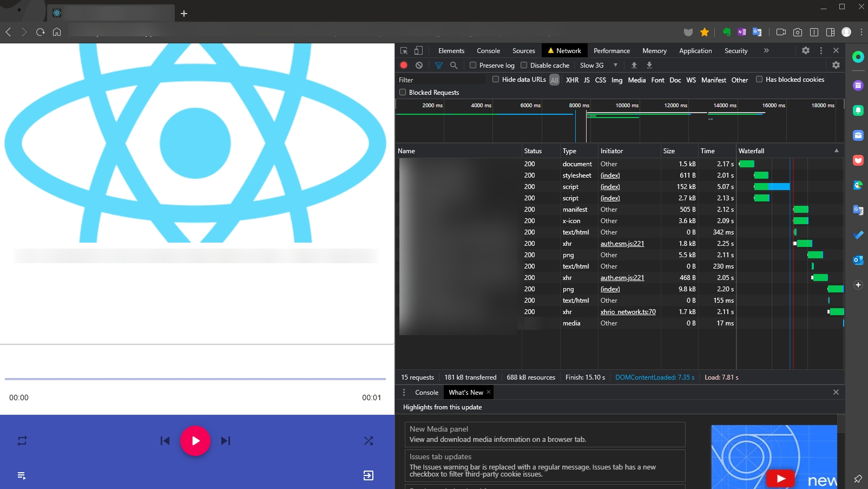The height and width of the screenshot is (489, 868).
Task: Switch to Elements tab
Action: (x=451, y=51)
